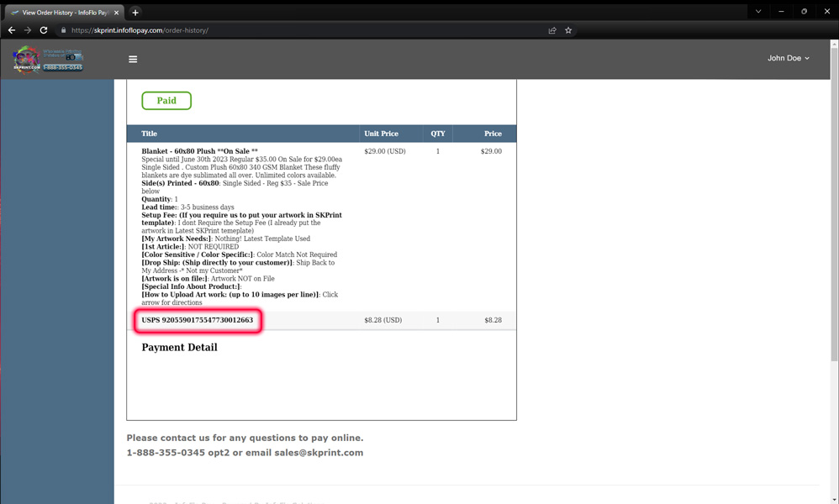Click the Paid status badge
839x504 pixels.
[x=166, y=101]
